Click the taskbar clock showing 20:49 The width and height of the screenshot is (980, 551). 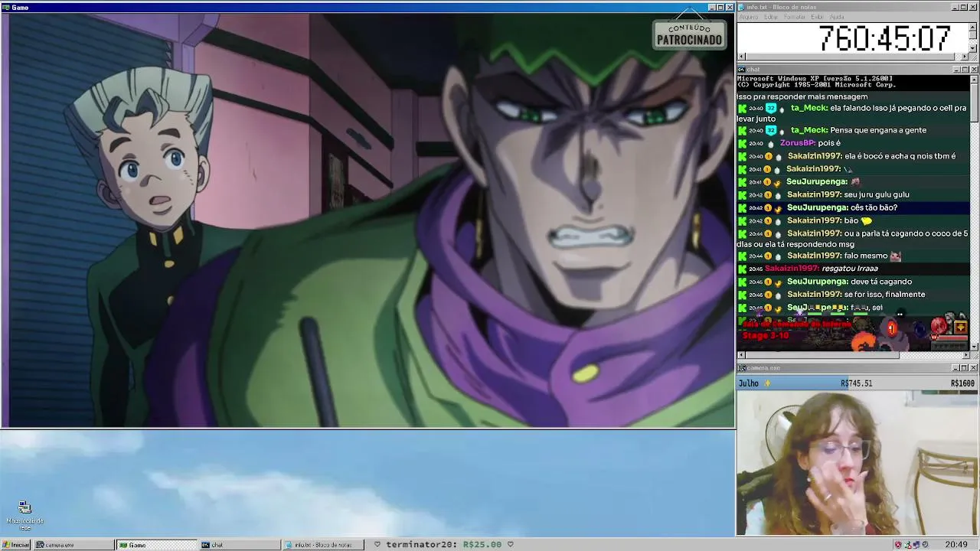pyautogui.click(x=956, y=545)
